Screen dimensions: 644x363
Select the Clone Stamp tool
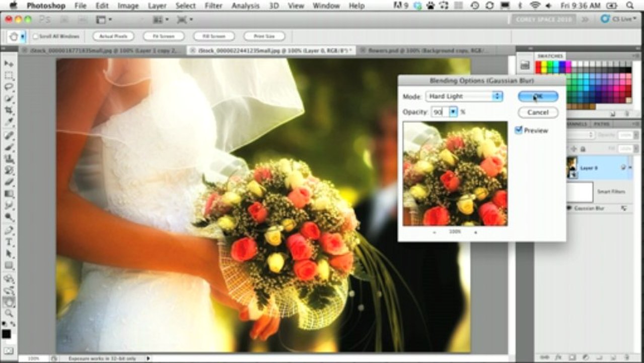(9, 159)
